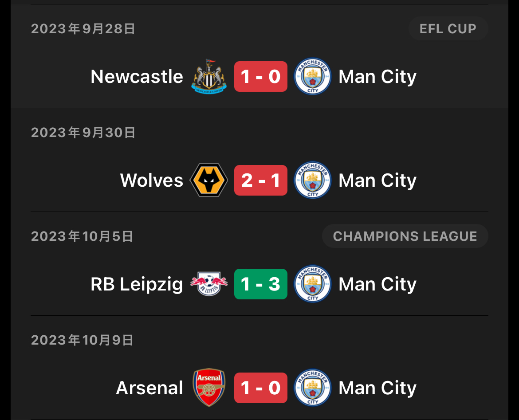Tap the Wolves club crest
519x420 pixels.
[x=209, y=180]
